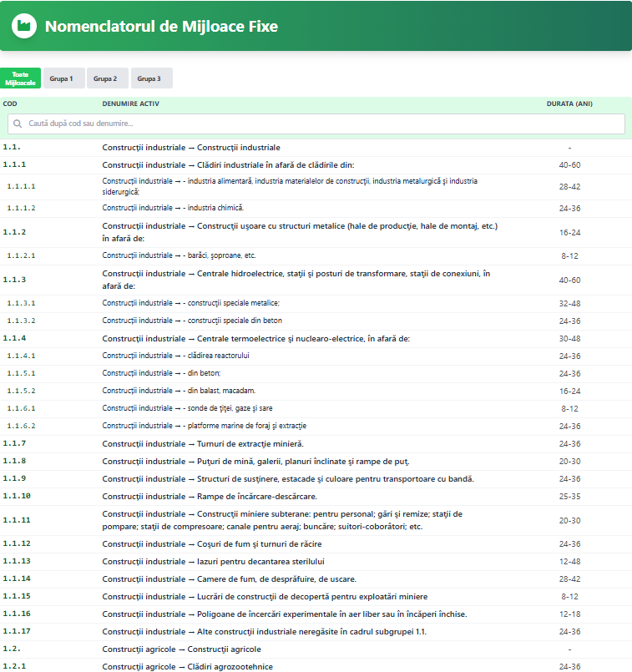Show the Grupa 3 tab
The image size is (632, 672).
[149, 78]
